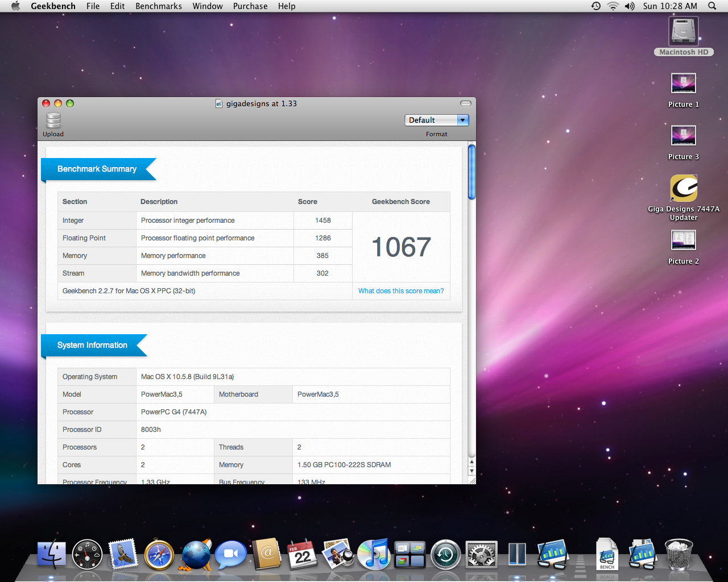Open Time Machine from the dock
The image size is (728, 582).
pyautogui.click(x=445, y=555)
